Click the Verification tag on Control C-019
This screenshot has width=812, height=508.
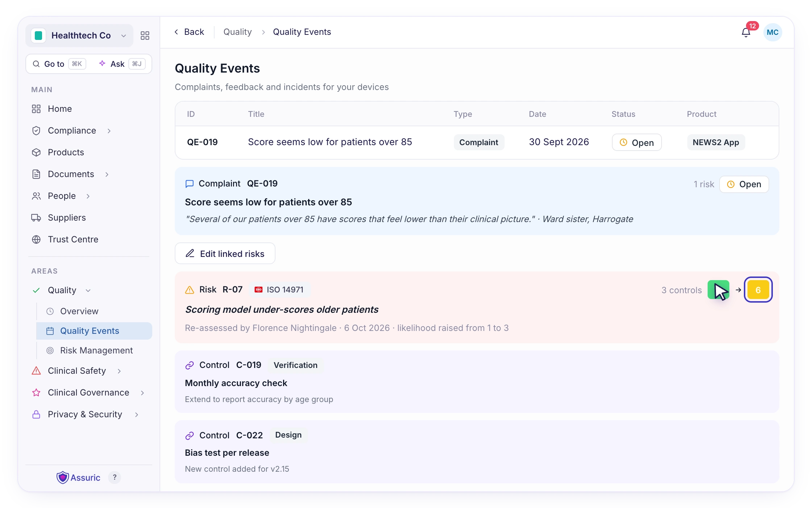[295, 365]
